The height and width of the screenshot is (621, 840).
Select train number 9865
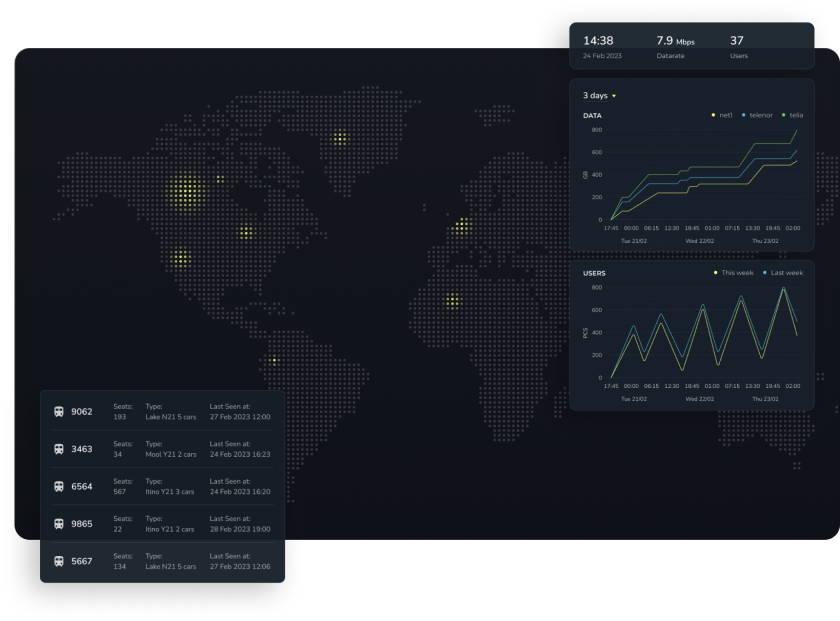click(x=81, y=524)
